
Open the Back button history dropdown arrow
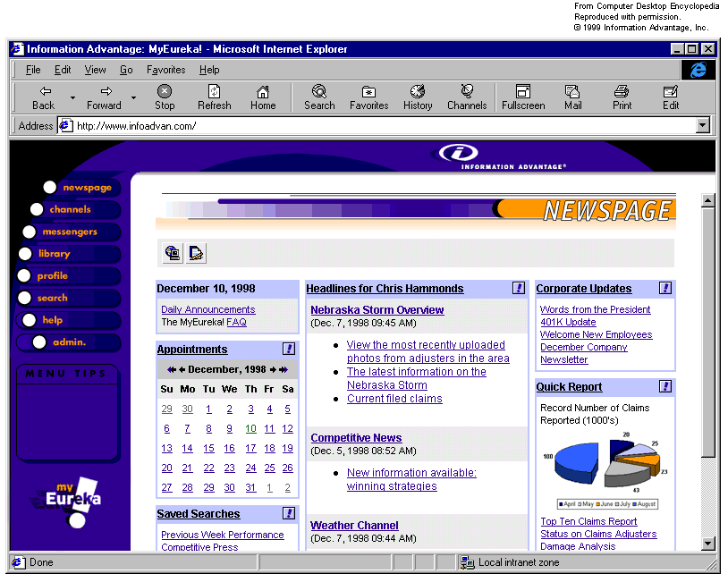click(x=73, y=98)
